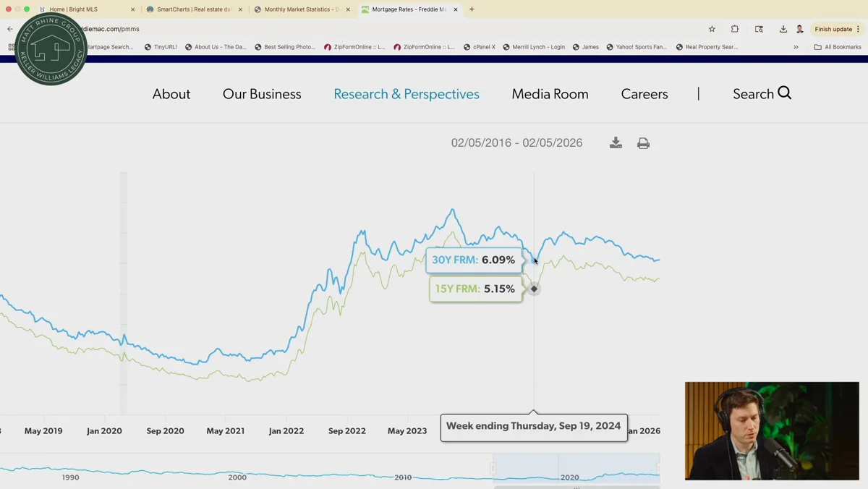Image resolution: width=868 pixels, height=489 pixels.
Task: Open the Careers page
Action: (x=644, y=94)
